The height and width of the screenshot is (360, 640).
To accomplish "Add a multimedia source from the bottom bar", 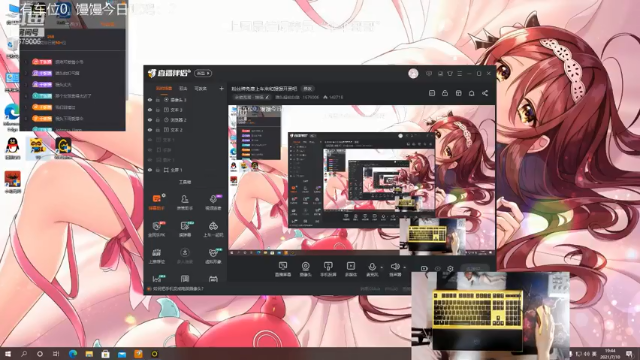I will pos(351,269).
